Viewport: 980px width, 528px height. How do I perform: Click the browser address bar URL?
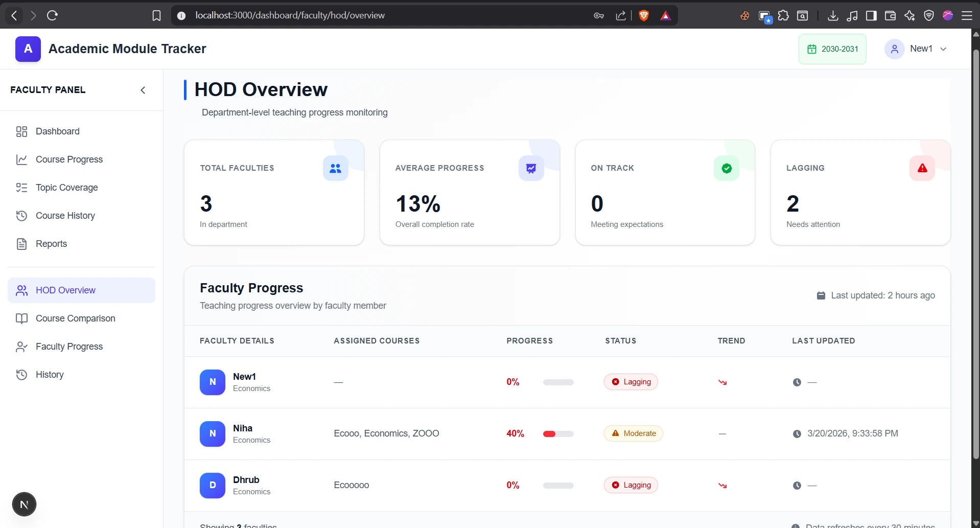click(290, 15)
